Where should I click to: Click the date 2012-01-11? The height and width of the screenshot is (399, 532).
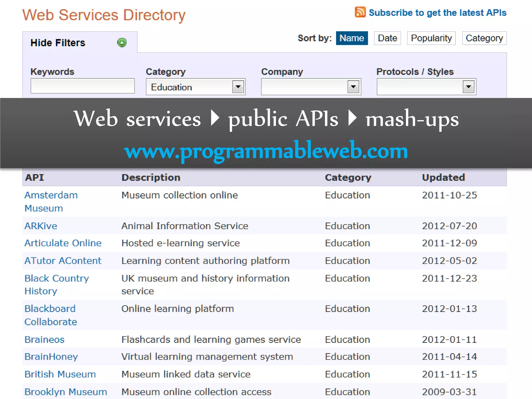coord(449,340)
